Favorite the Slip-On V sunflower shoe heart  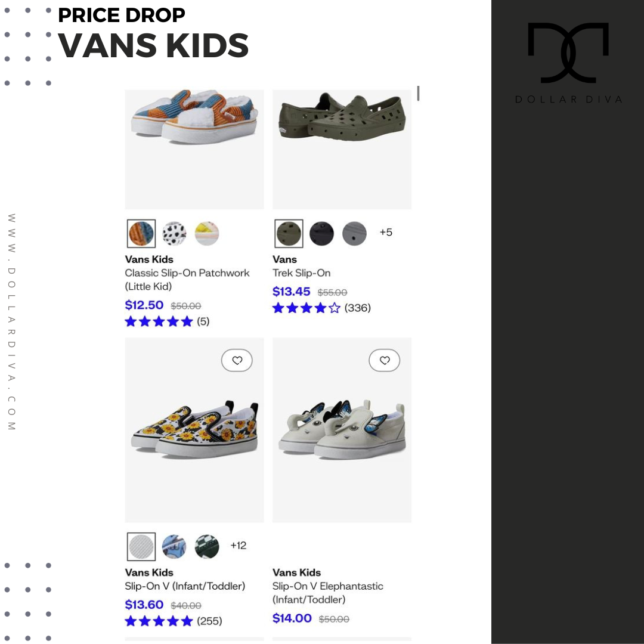(x=237, y=360)
